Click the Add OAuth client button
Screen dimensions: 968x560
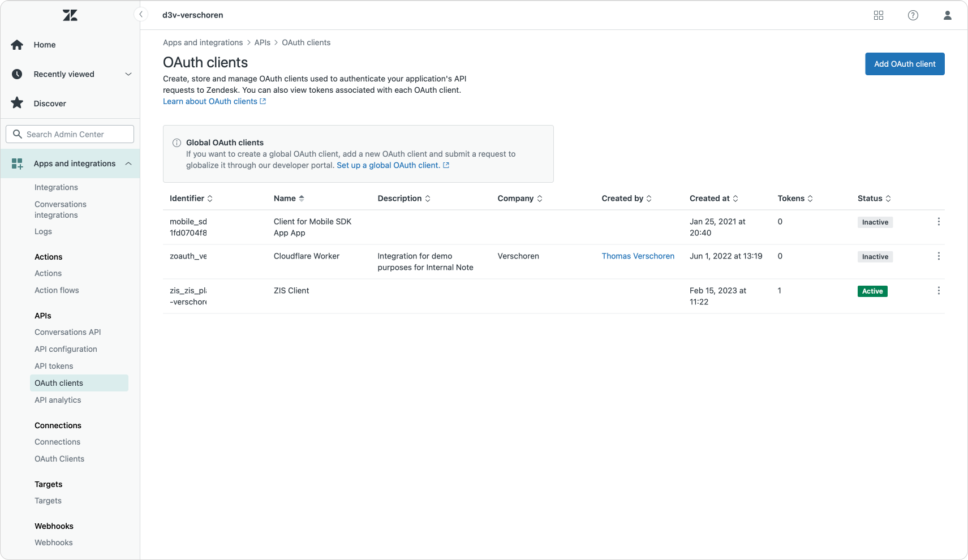coord(905,64)
